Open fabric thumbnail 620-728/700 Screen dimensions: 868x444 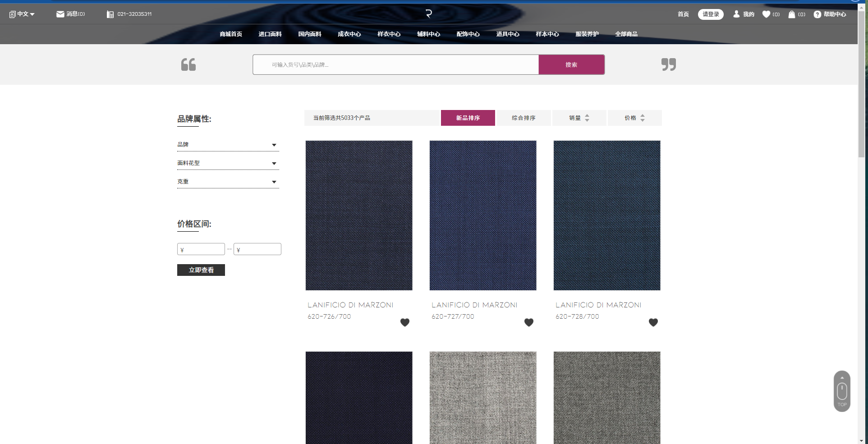point(607,215)
